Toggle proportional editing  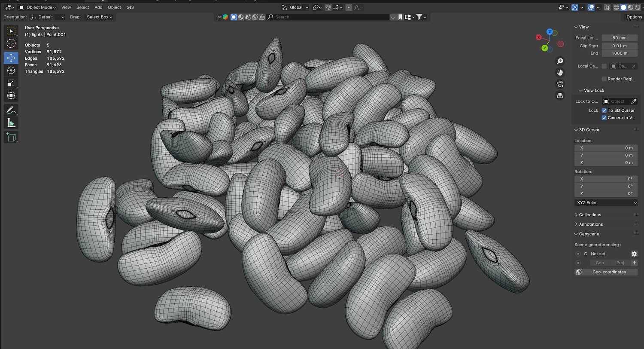[x=349, y=7]
